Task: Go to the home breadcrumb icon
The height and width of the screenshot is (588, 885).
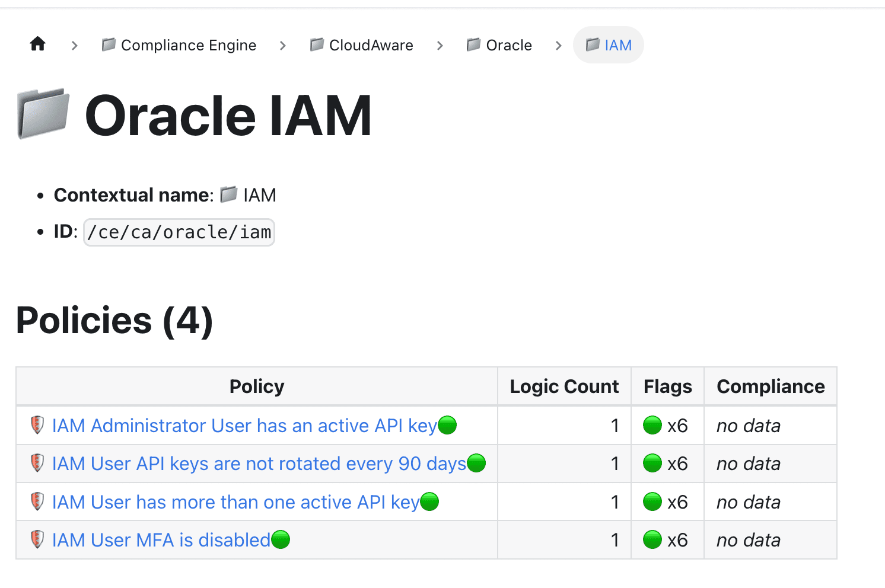Action: 38,44
